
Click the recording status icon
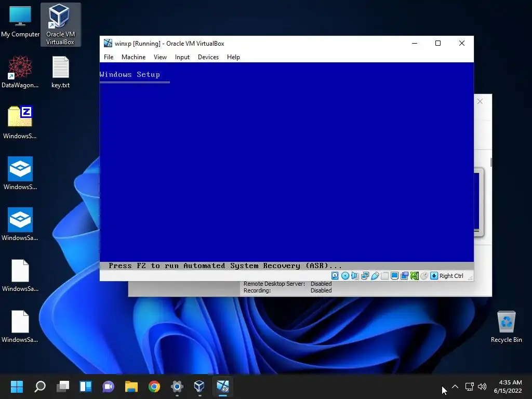[x=404, y=276]
